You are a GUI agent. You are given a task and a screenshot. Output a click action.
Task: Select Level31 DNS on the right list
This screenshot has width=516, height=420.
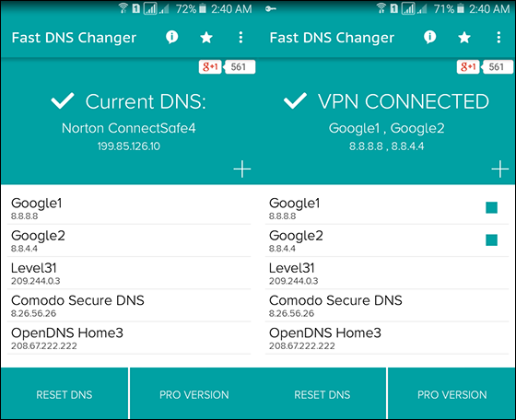click(387, 273)
